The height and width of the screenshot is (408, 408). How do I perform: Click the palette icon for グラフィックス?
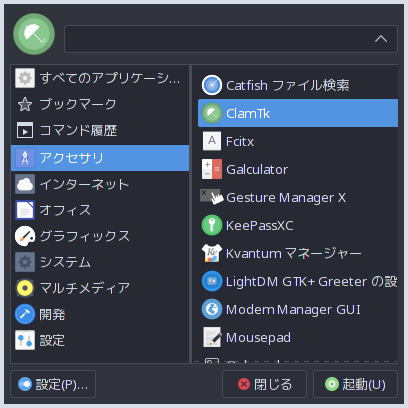25,236
